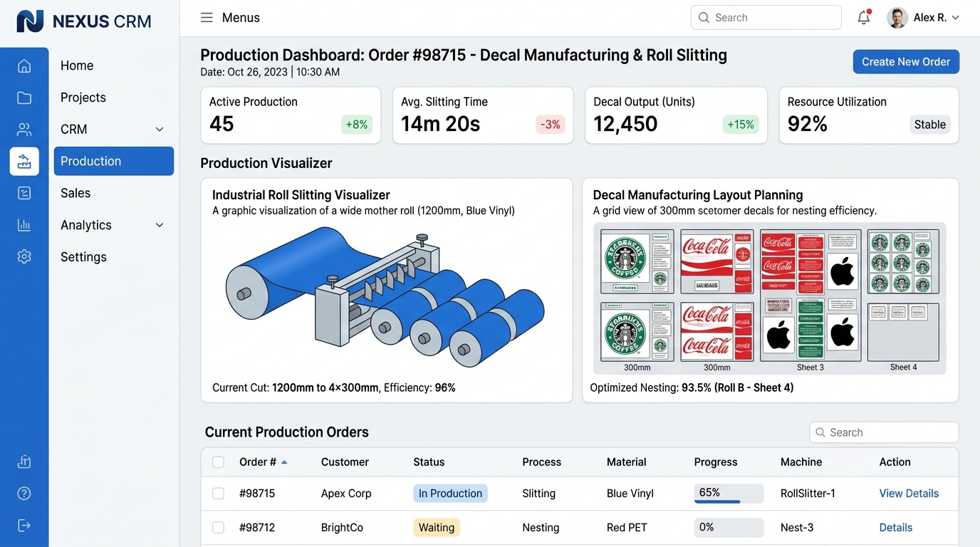
Task: Click the 65% progress bar for Apex Corp
Action: point(729,494)
